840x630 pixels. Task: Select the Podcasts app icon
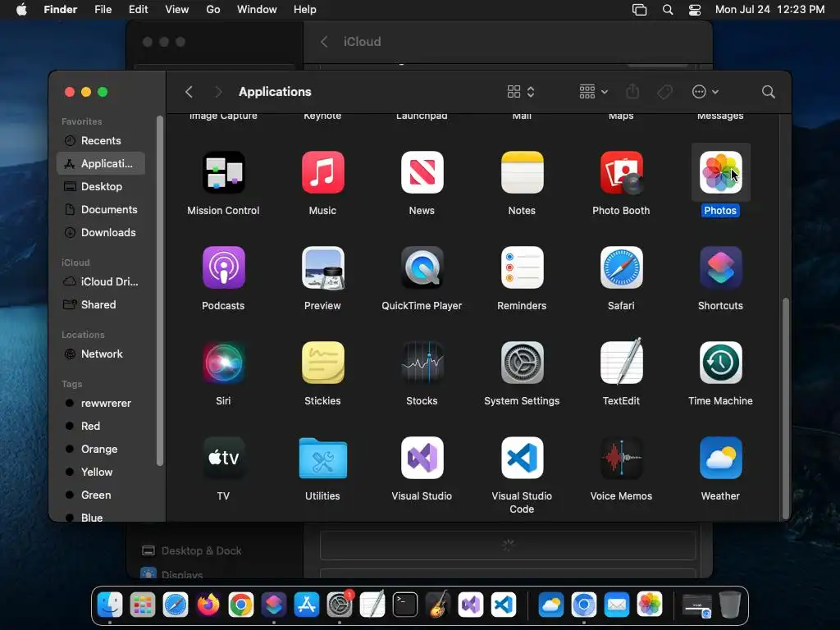tap(223, 267)
